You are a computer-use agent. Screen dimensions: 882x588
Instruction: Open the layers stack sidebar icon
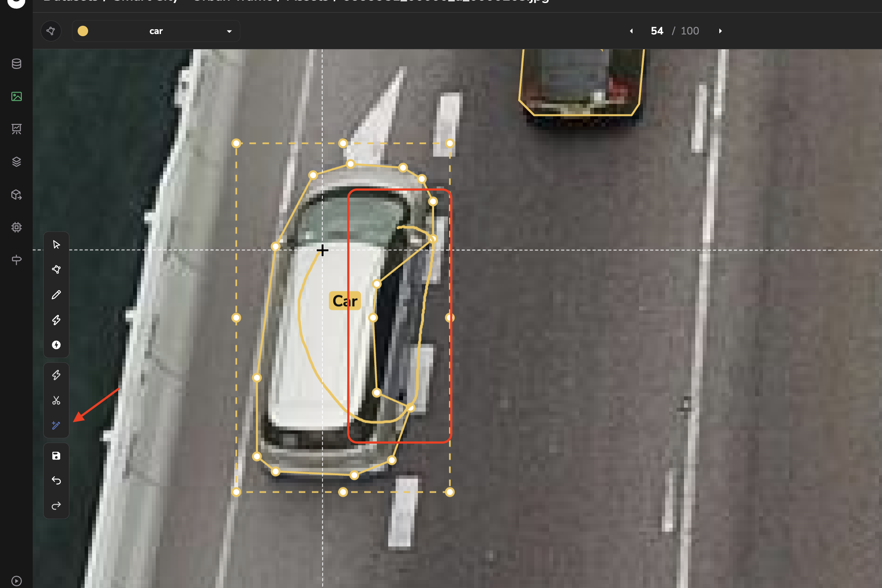(17, 162)
